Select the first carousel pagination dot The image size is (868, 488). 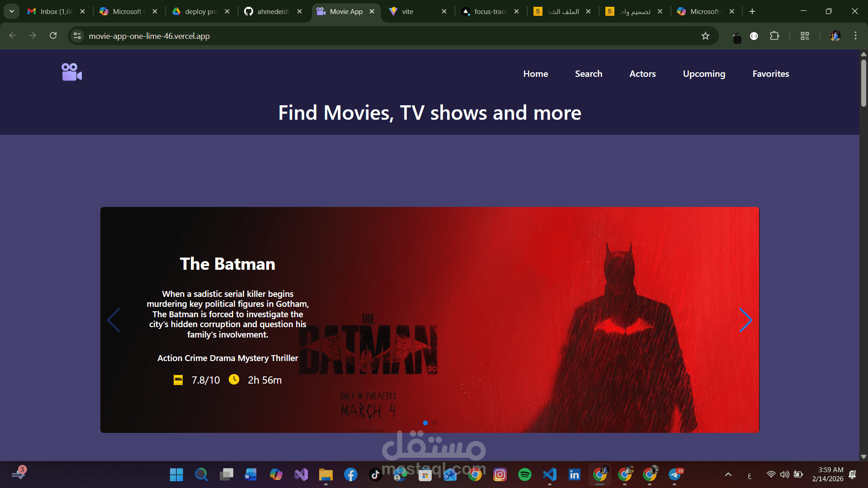pyautogui.click(x=425, y=423)
